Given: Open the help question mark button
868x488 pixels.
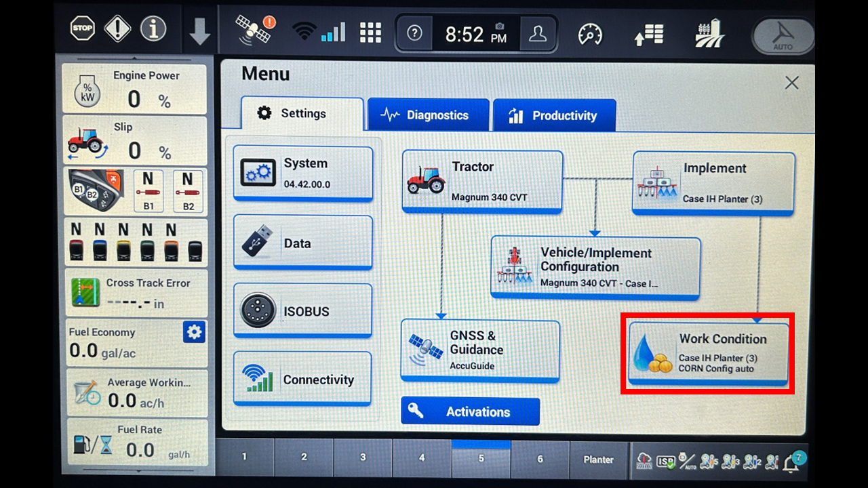Looking at the screenshot, I should pyautogui.click(x=414, y=34).
